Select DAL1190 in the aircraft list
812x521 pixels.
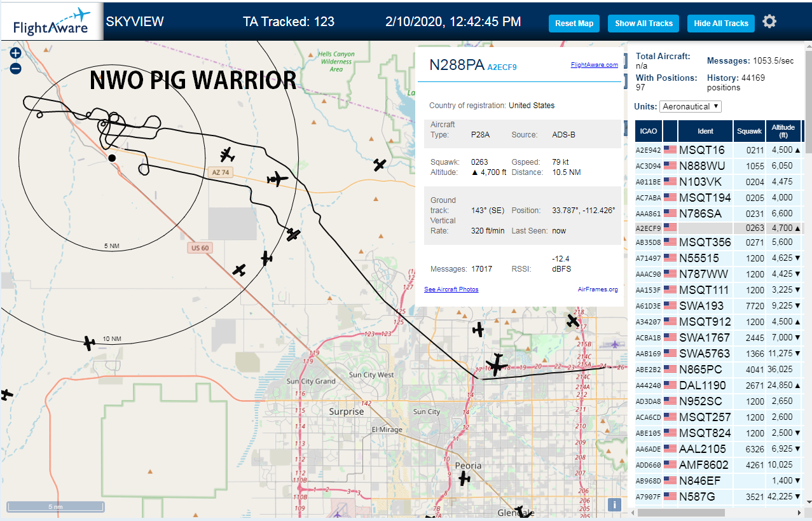click(703, 386)
